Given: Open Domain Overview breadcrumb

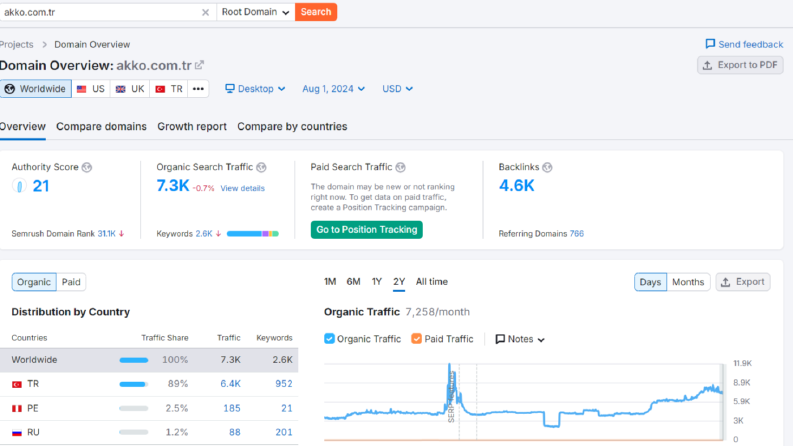Looking at the screenshot, I should [x=92, y=44].
